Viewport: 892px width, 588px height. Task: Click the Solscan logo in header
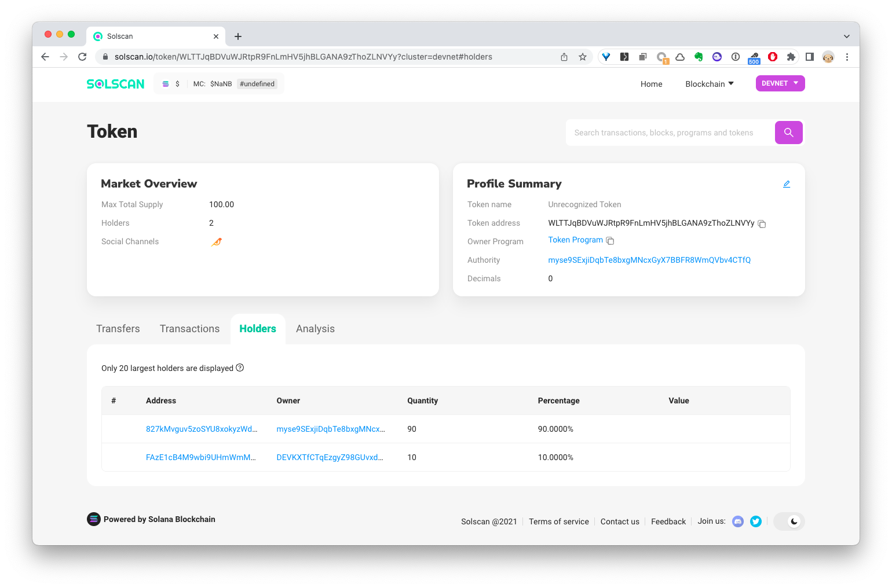(116, 84)
